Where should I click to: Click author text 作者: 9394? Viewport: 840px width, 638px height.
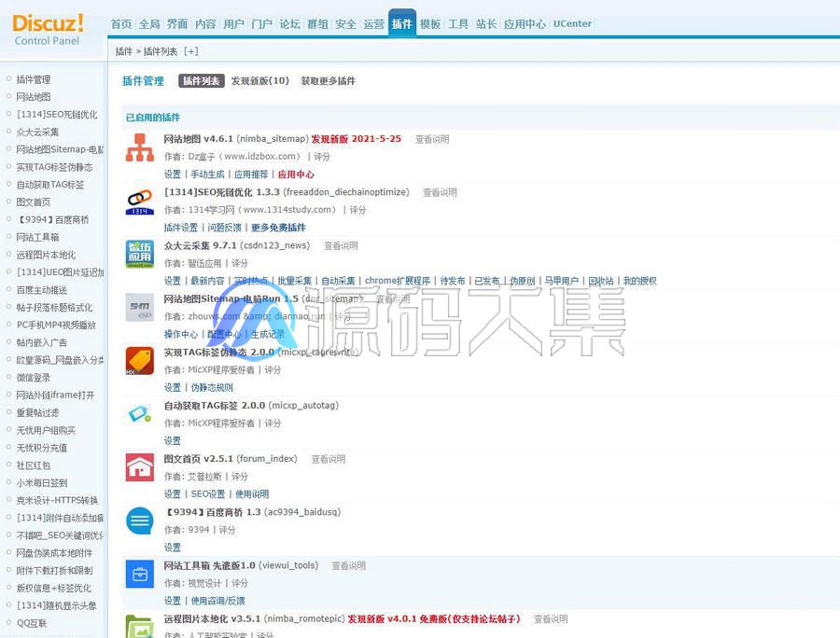(187, 530)
